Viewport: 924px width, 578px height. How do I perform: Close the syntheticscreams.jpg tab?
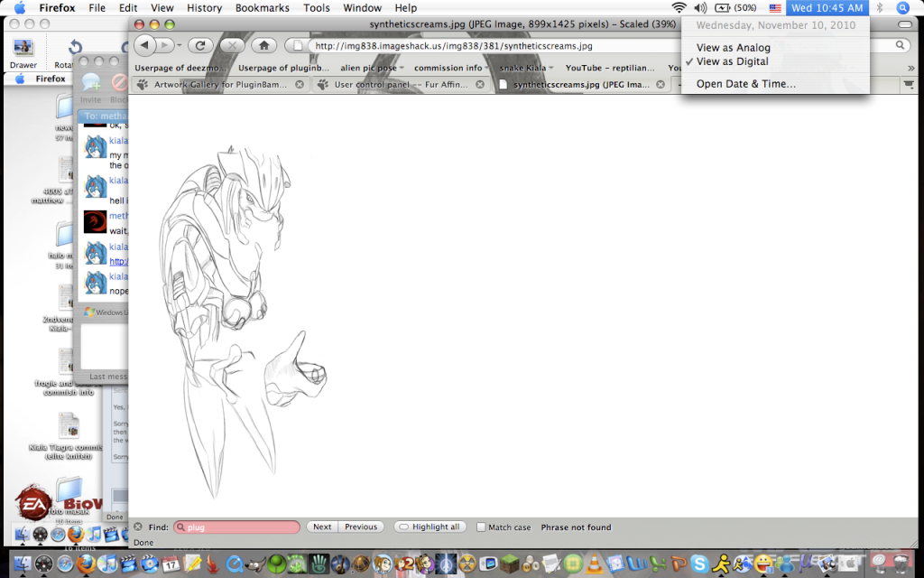660,84
